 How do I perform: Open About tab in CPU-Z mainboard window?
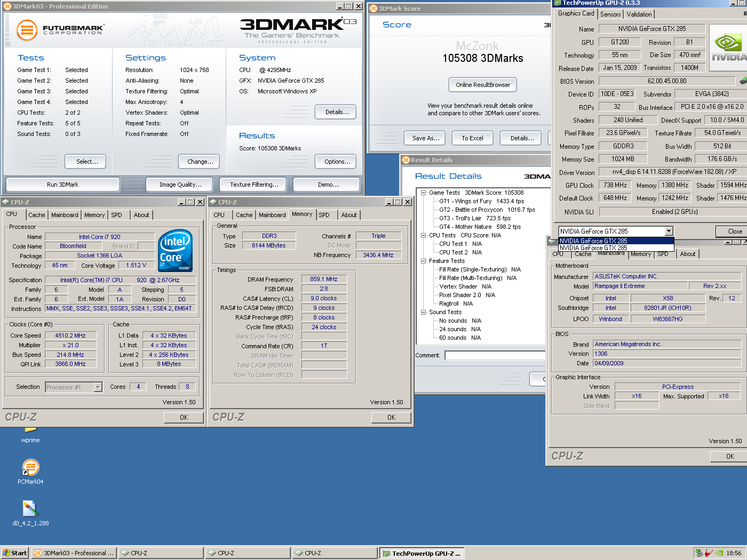tap(687, 254)
